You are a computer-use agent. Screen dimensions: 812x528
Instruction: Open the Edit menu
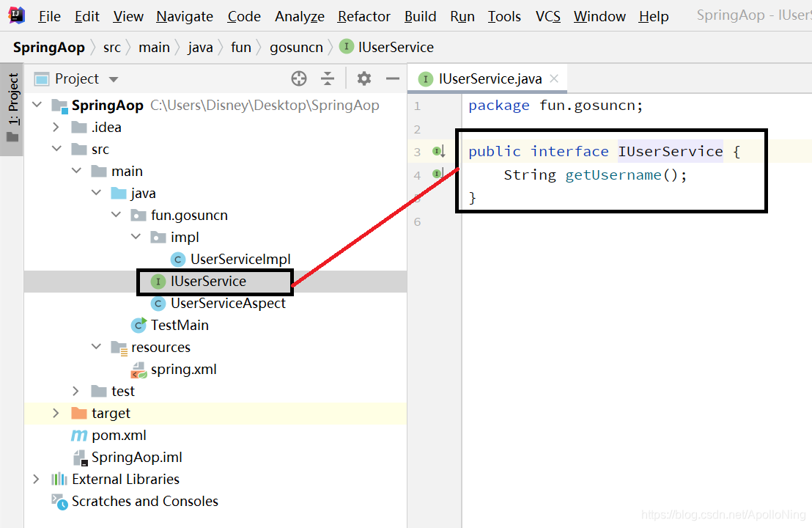pyautogui.click(x=86, y=17)
